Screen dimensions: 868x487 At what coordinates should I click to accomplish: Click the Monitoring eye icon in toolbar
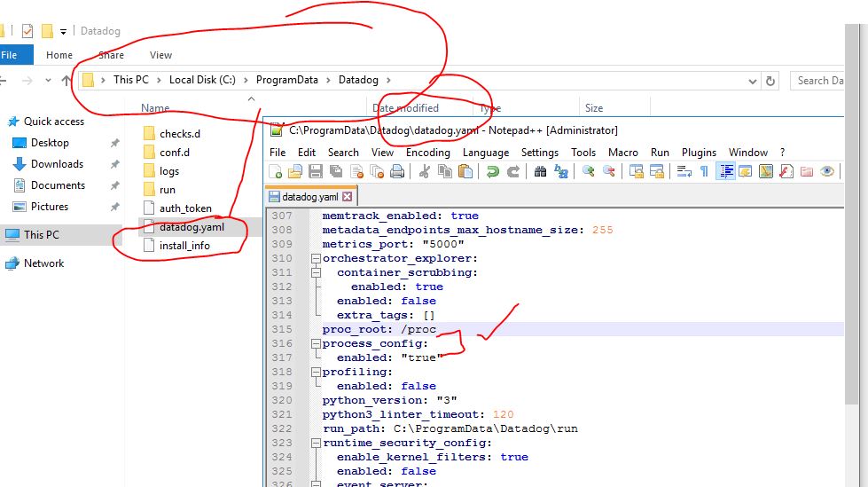pyautogui.click(x=826, y=172)
